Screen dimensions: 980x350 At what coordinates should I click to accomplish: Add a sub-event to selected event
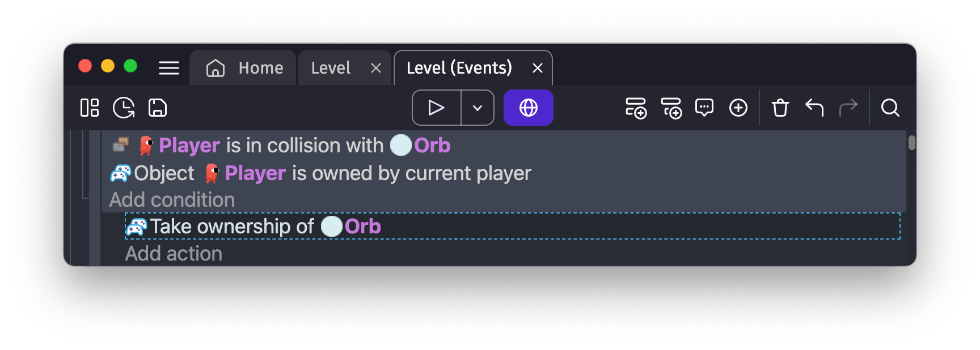671,108
